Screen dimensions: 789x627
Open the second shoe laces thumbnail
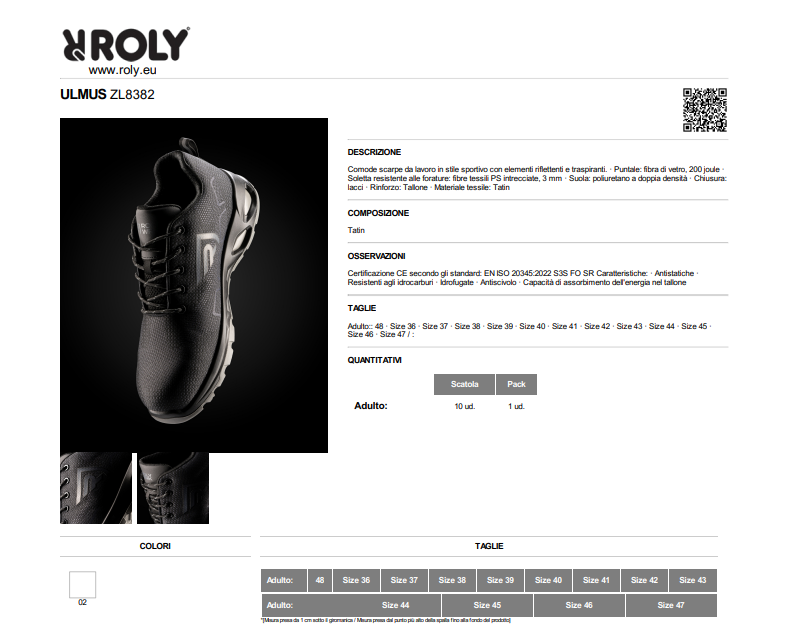tap(173, 488)
